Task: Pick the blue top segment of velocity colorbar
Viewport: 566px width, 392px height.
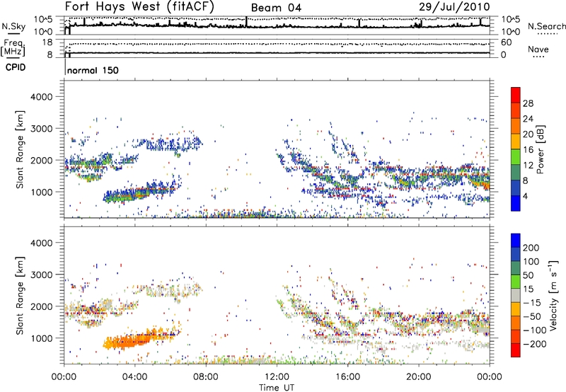Action: [x=516, y=241]
